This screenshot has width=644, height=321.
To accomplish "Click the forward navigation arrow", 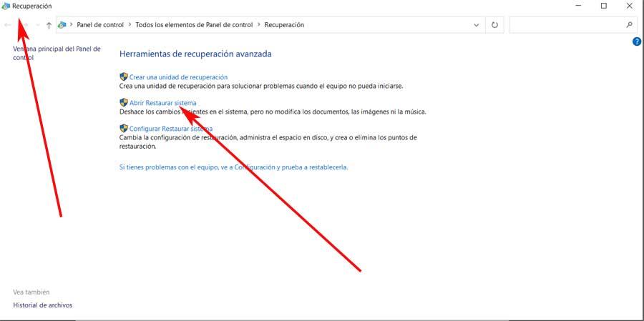I will pos(24,25).
